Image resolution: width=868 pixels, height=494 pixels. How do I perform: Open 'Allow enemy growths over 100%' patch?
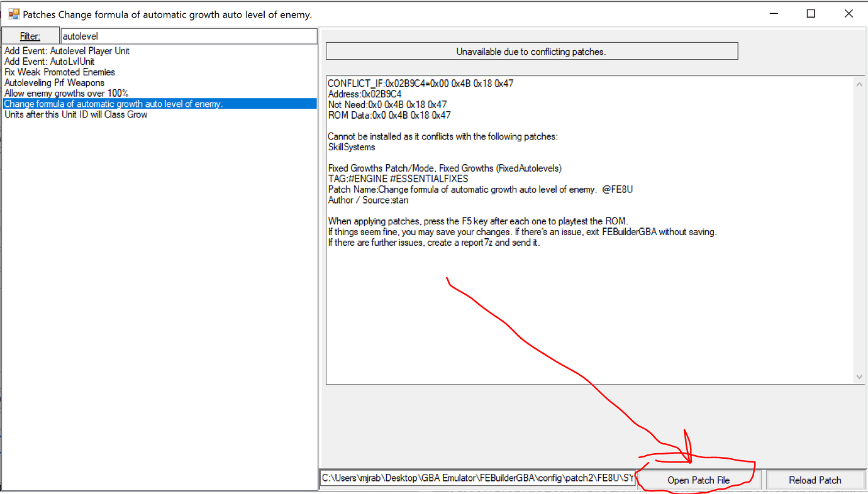66,94
